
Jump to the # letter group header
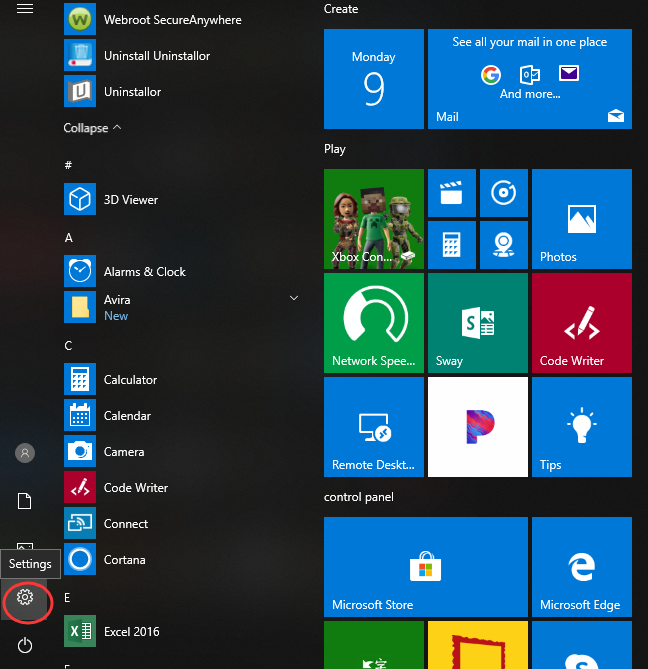[68, 165]
